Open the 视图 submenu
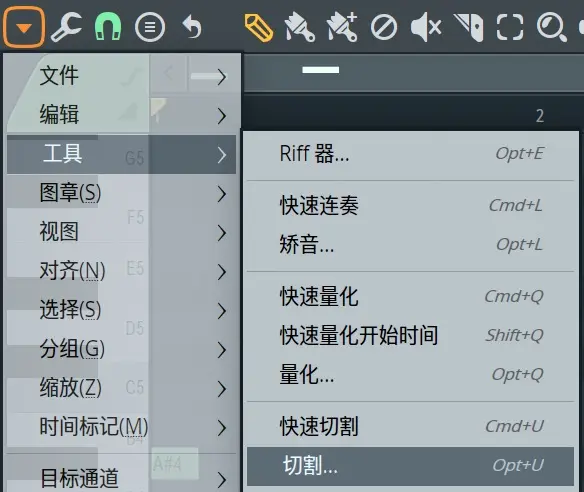Viewport: 584px width, 492px height. click(x=121, y=232)
